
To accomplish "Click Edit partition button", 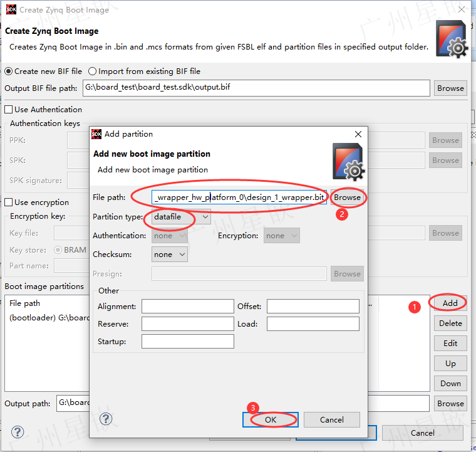I will [x=450, y=344].
